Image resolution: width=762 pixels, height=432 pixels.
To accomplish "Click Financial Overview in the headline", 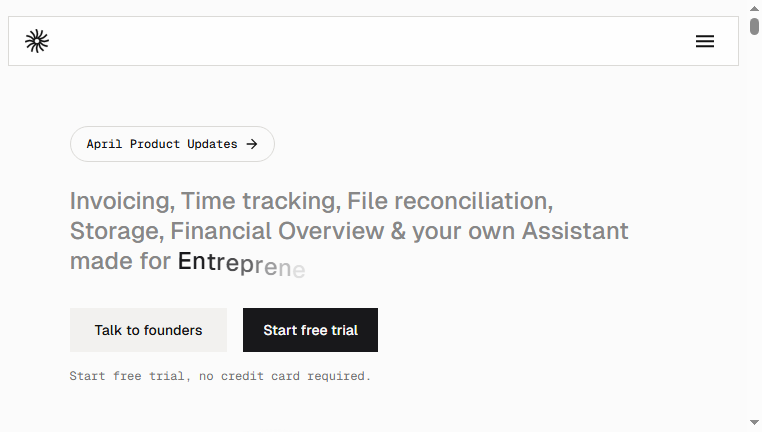I will click(x=277, y=231).
